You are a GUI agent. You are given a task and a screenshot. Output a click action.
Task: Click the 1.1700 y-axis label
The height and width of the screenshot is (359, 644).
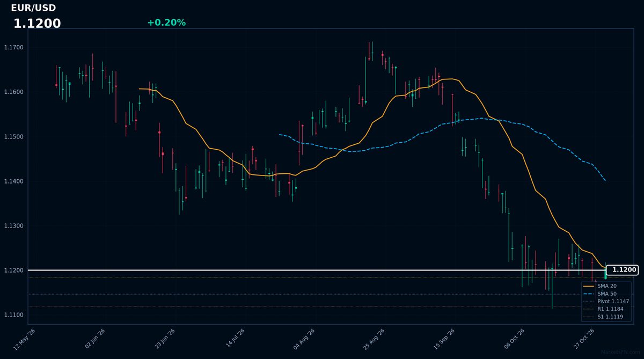[13, 48]
